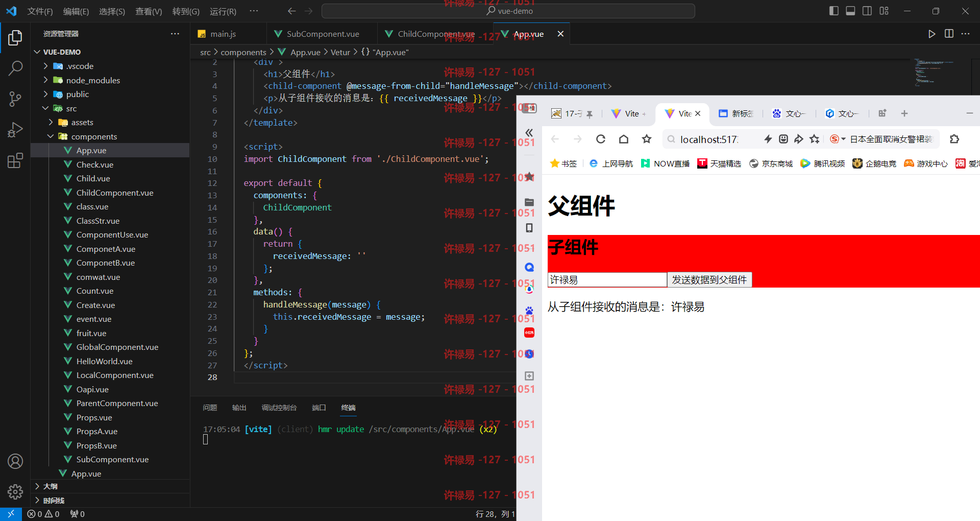The height and width of the screenshot is (521, 980).
Task: Click the remote window indicator in status bar
Action: 11,514
